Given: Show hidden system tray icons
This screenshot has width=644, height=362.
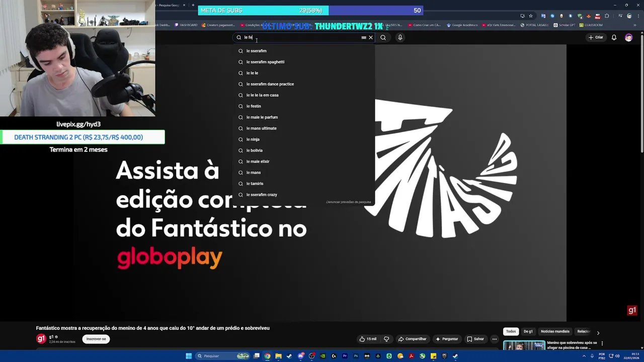Looking at the screenshot, I should [x=584, y=356].
